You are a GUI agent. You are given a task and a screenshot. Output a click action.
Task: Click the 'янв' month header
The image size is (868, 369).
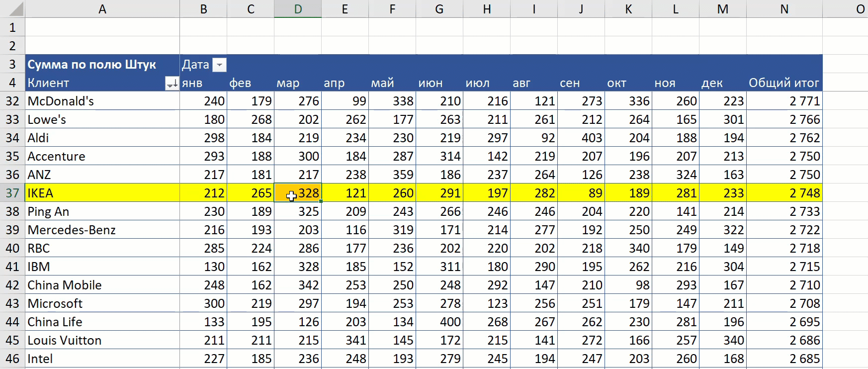[x=203, y=83]
